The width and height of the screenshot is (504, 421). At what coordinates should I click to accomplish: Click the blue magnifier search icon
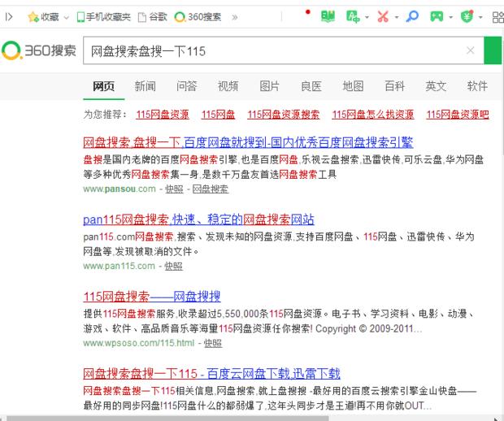pyautogui.click(x=412, y=16)
